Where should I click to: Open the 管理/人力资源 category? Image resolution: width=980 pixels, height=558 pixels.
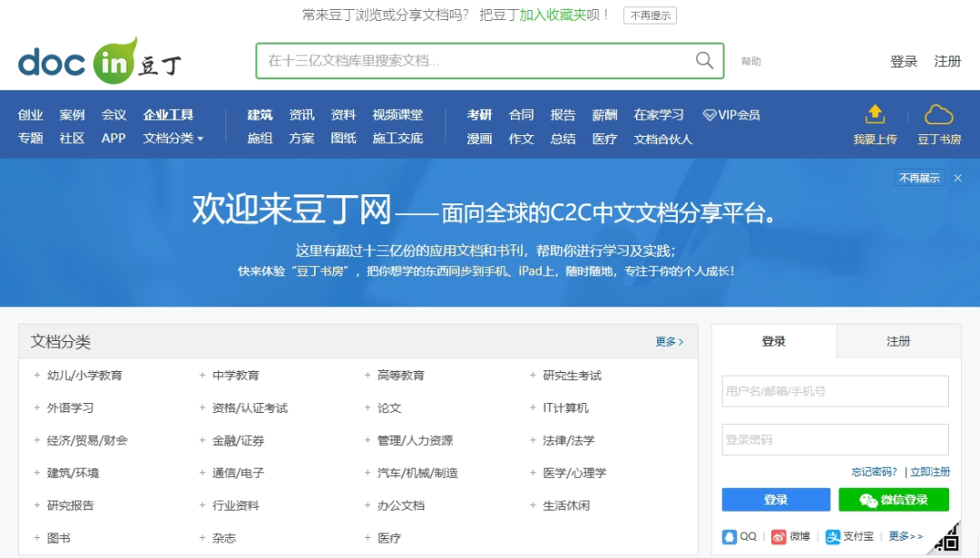pyautogui.click(x=415, y=441)
